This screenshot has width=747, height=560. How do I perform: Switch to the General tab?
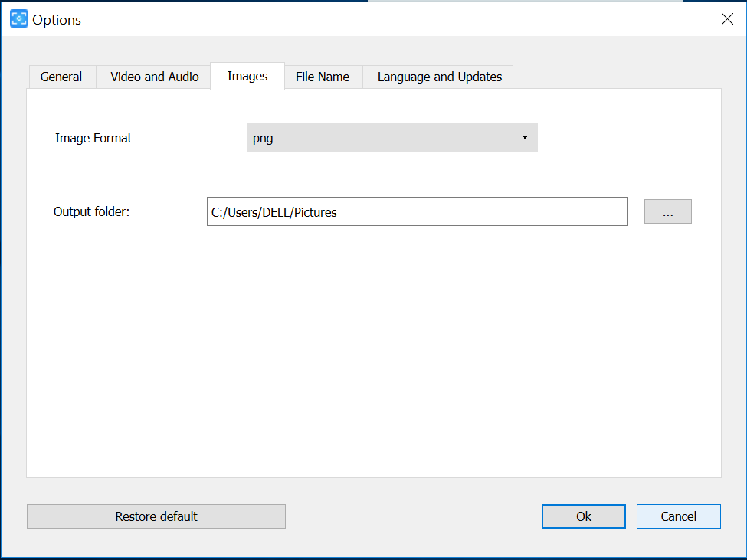61,77
